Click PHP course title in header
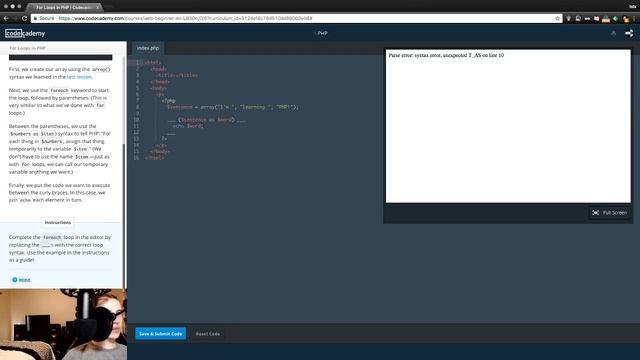 322,33
